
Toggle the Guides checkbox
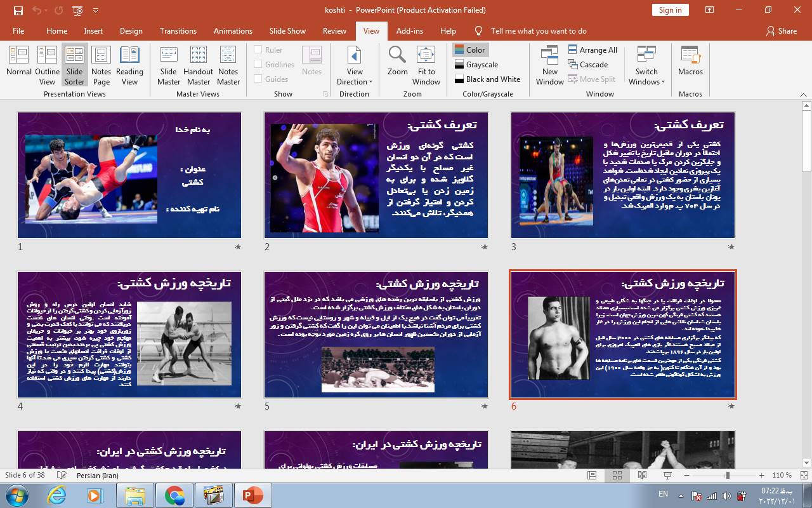(258, 79)
